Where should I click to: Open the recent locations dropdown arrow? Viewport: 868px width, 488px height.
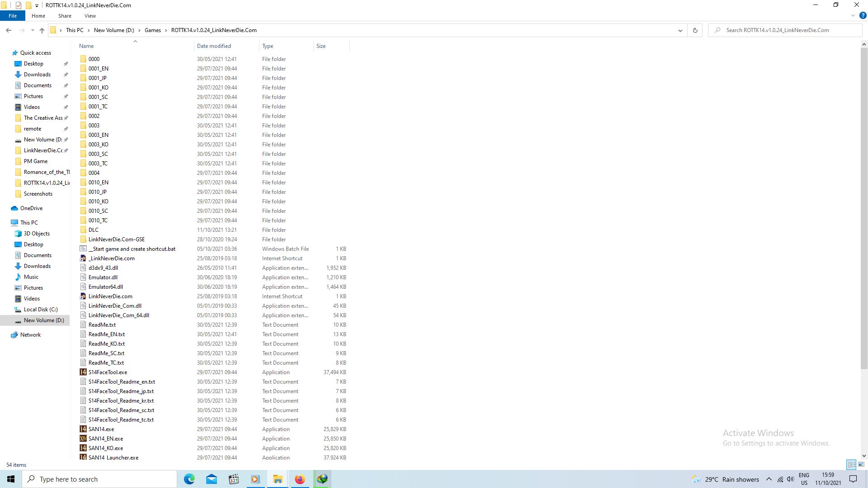click(x=33, y=30)
